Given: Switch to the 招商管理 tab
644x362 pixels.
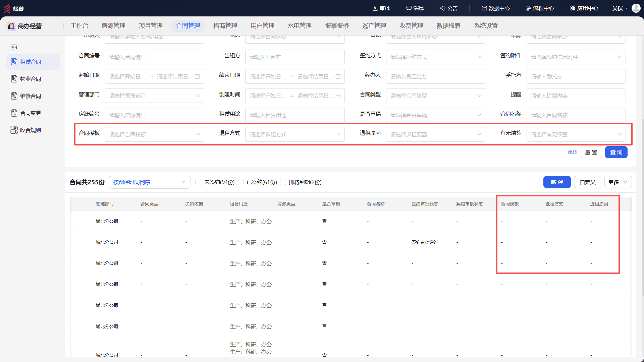Looking at the screenshot, I should tap(225, 26).
